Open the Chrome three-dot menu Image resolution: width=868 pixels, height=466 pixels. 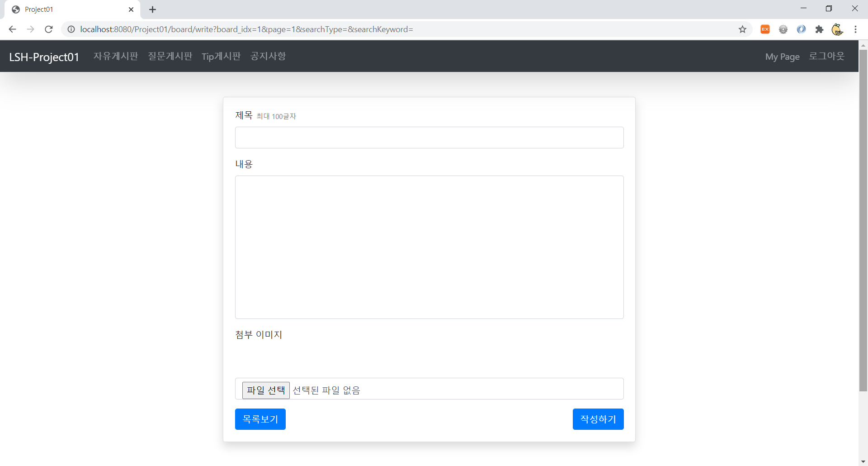855,29
